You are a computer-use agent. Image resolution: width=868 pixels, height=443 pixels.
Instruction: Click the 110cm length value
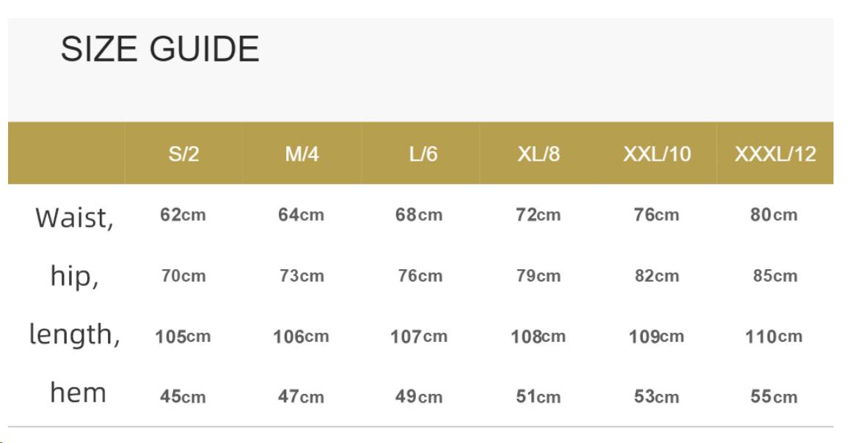pyautogui.click(x=773, y=337)
